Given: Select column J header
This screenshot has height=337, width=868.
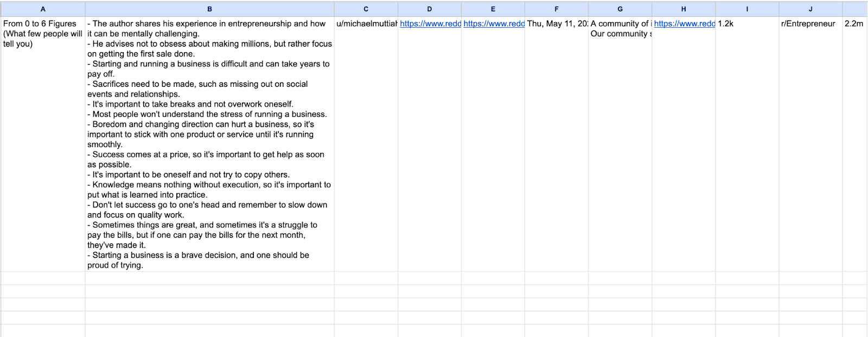Looking at the screenshot, I should [x=810, y=9].
